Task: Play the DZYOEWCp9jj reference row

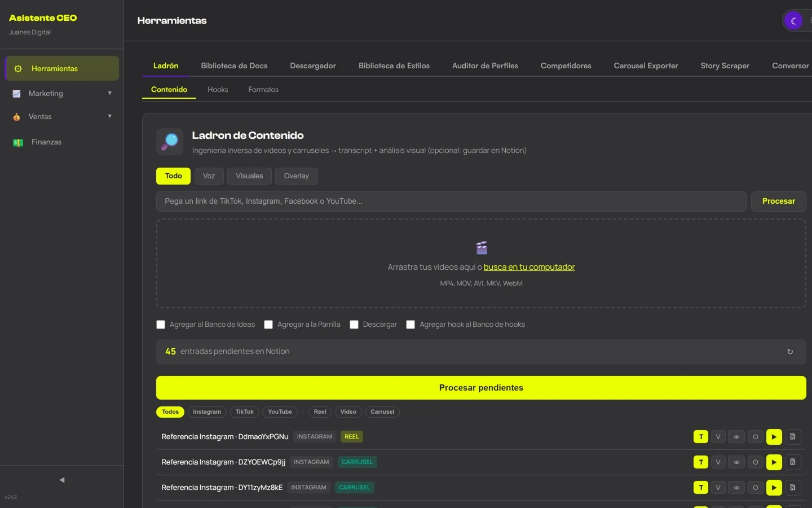Action: coord(774,462)
